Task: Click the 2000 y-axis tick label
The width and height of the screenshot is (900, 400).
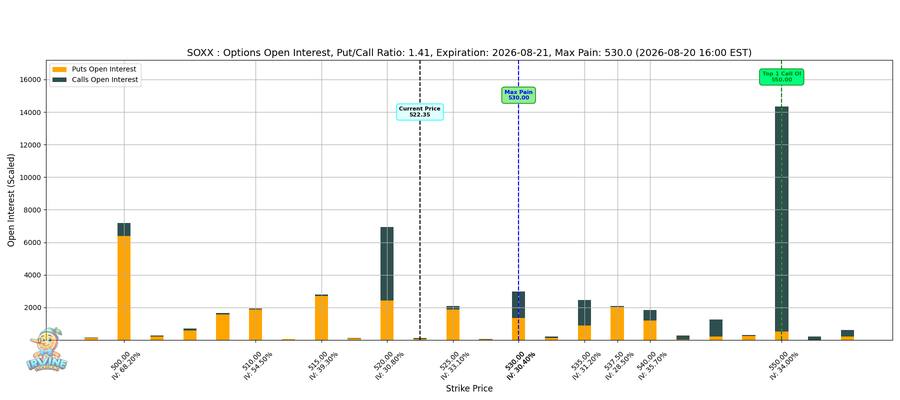Action: point(34,308)
